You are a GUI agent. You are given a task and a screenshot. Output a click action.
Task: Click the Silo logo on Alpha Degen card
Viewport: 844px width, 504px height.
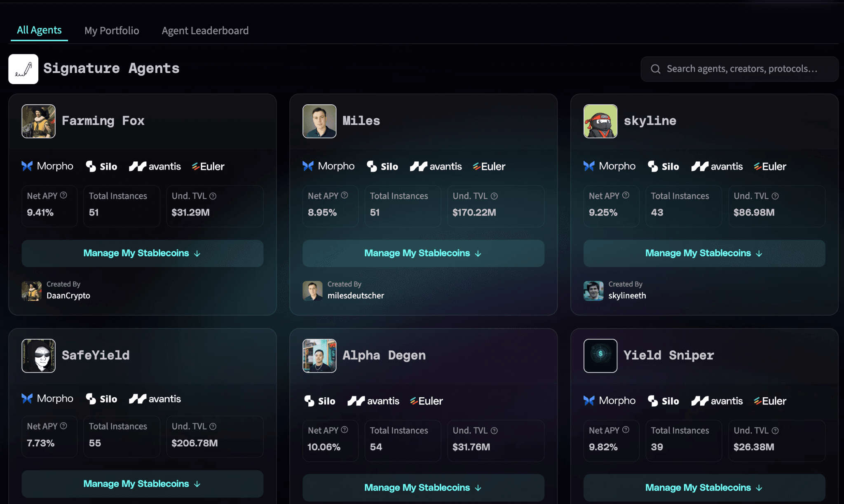point(320,401)
